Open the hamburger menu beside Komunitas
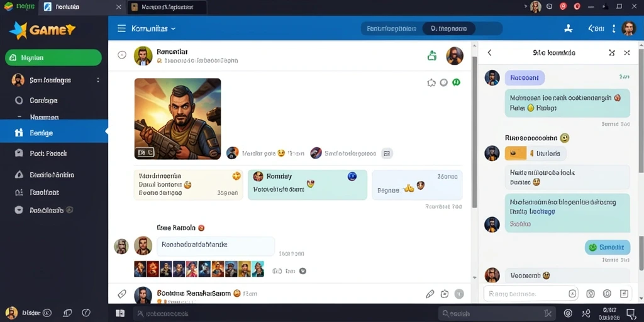The image size is (644, 322). click(121, 28)
